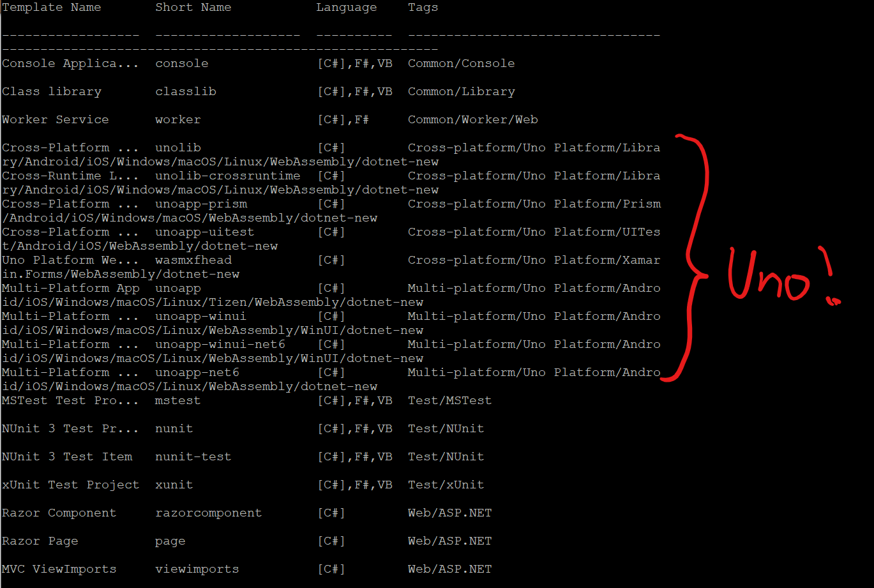Click the MVC ViewImports template name
This screenshot has width=874, height=588.
tap(59, 569)
